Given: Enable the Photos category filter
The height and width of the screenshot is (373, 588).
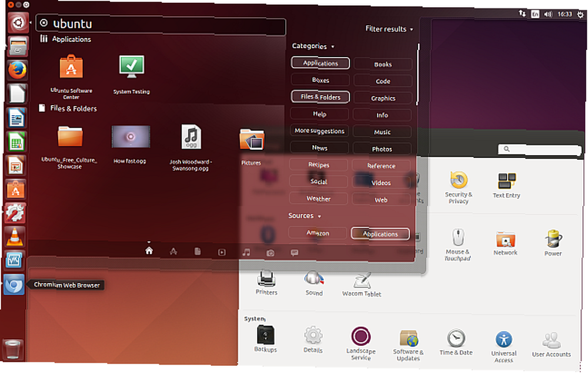Looking at the screenshot, I should point(382,149).
